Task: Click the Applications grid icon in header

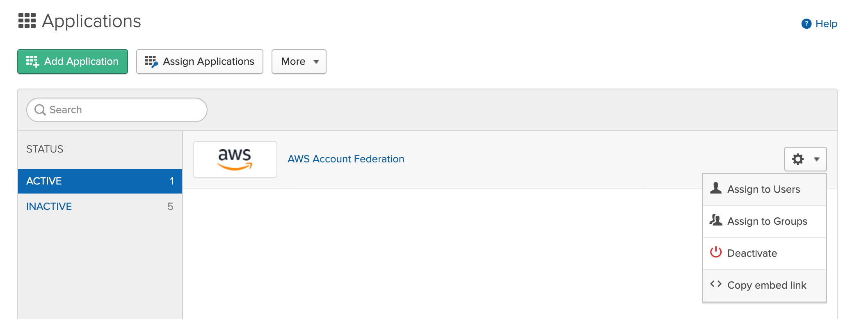Action: tap(27, 21)
